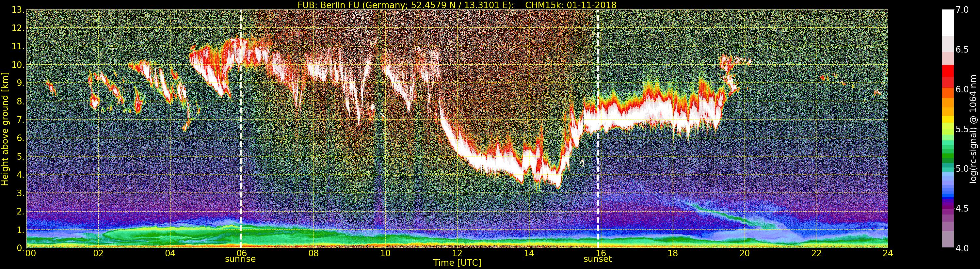Click the dashed white sunrise line

coord(241,129)
